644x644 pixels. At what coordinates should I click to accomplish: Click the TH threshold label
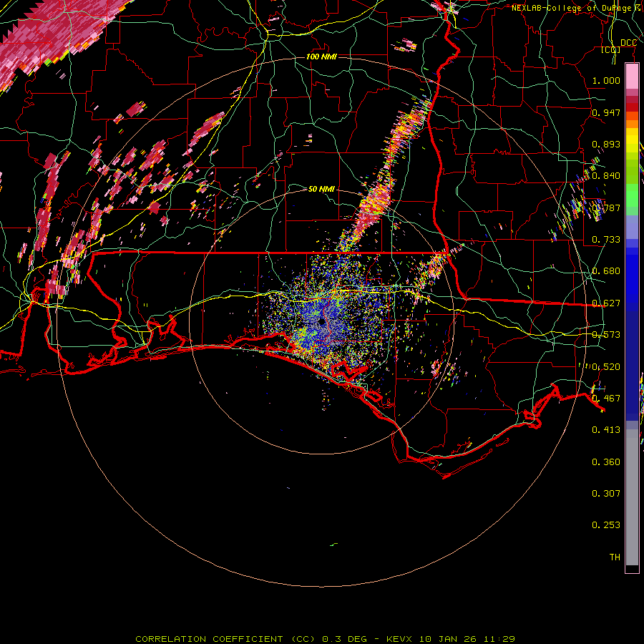(615, 557)
